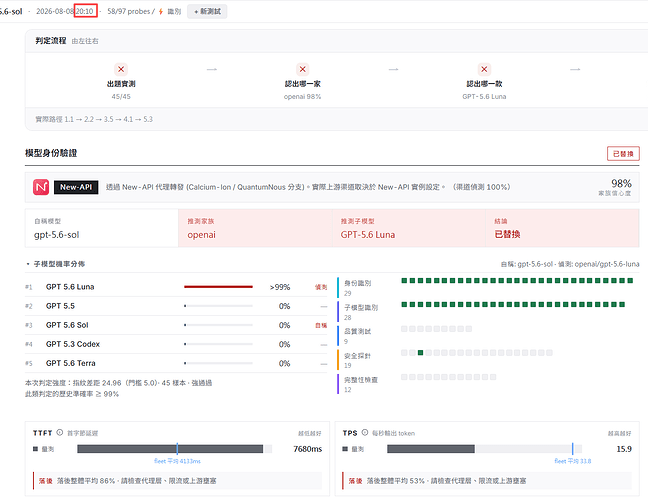648x500 pixels.
Task: Select the GPT 5.6 Luna row
Action: pyautogui.click(x=176, y=287)
